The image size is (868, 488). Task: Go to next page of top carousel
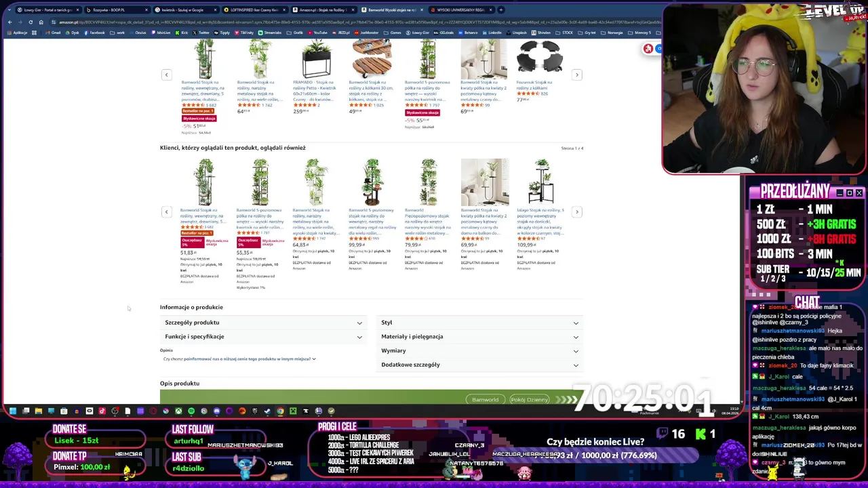tap(577, 75)
